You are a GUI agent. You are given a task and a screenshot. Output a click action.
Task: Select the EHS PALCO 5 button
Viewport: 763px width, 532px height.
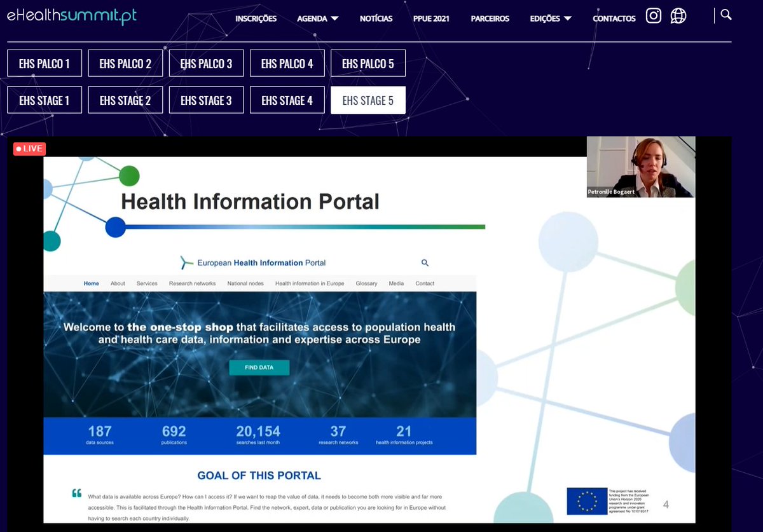pyautogui.click(x=368, y=63)
